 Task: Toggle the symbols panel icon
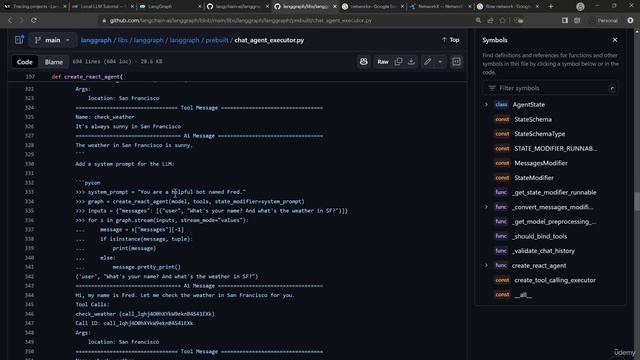click(x=456, y=62)
